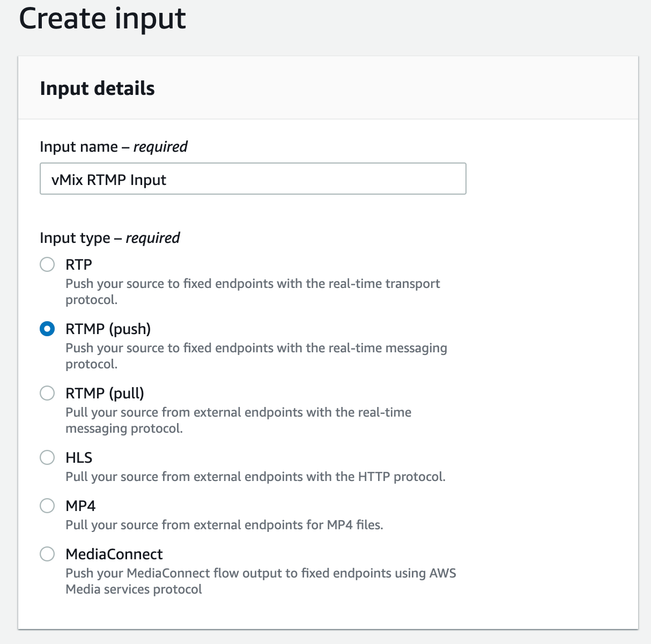Select the RTMP (push) radio button
Screen dimensions: 651x644
tap(47, 329)
